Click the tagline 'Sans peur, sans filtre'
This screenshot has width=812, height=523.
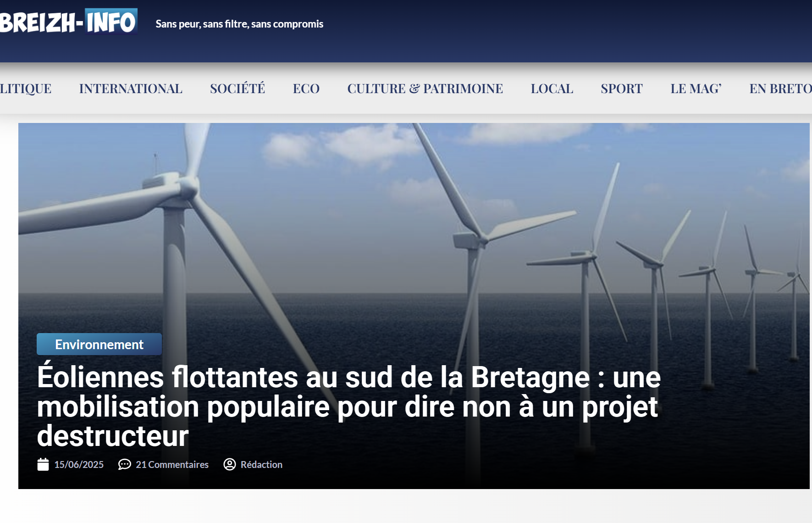point(239,24)
